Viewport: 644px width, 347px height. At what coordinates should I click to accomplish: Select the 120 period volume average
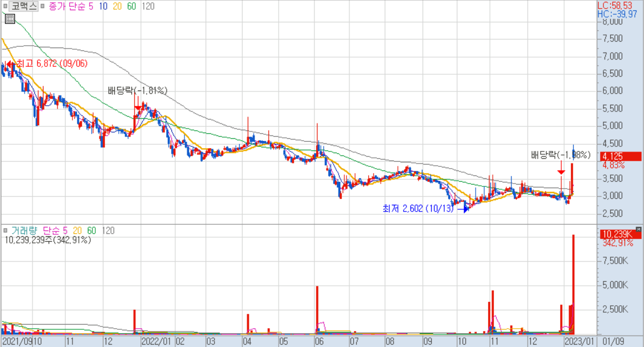(108, 230)
